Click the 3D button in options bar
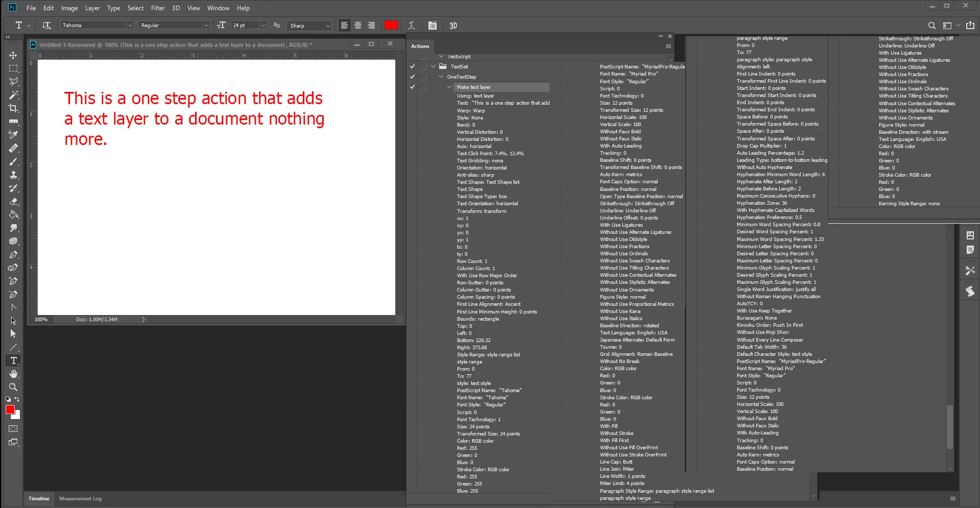 click(453, 26)
